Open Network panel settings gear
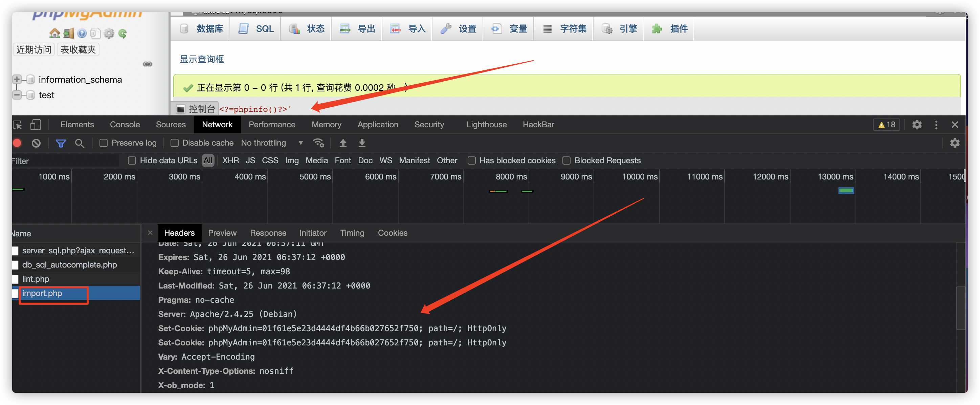 click(955, 143)
